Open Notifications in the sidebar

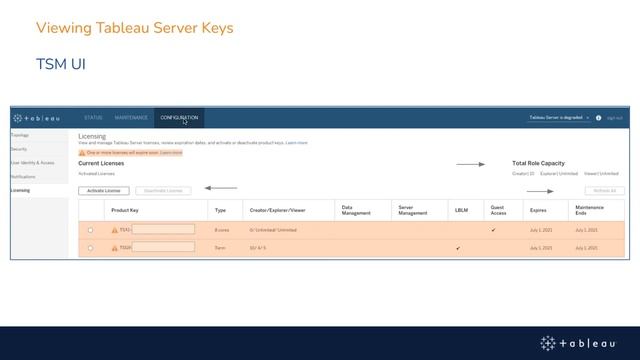pyautogui.click(x=23, y=177)
